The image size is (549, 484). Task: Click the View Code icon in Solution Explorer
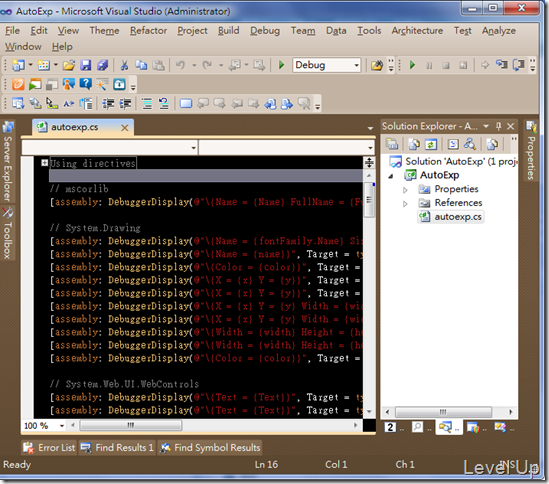(x=453, y=144)
